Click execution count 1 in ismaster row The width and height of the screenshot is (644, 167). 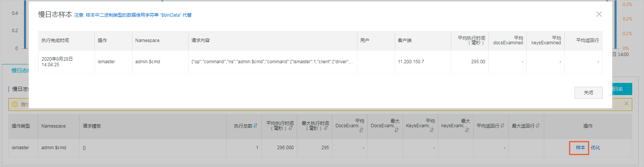click(257, 148)
